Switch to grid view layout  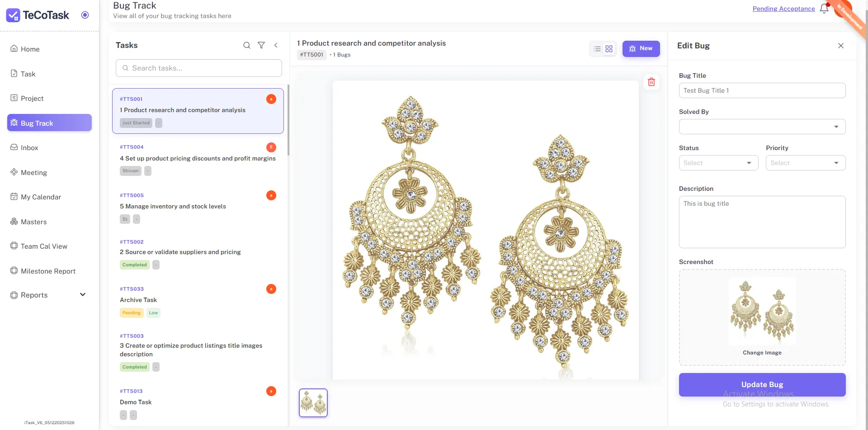pos(609,49)
